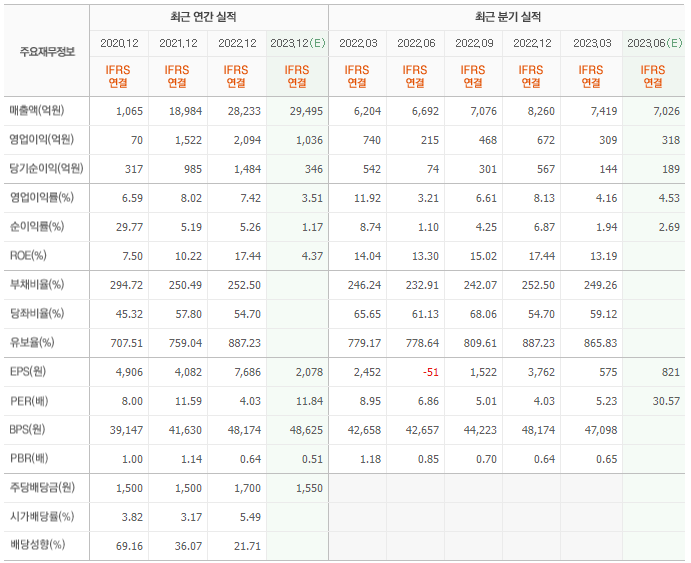Select the 2023.06(E) quarterly column header
This screenshot has width=691, height=563.
point(654,43)
